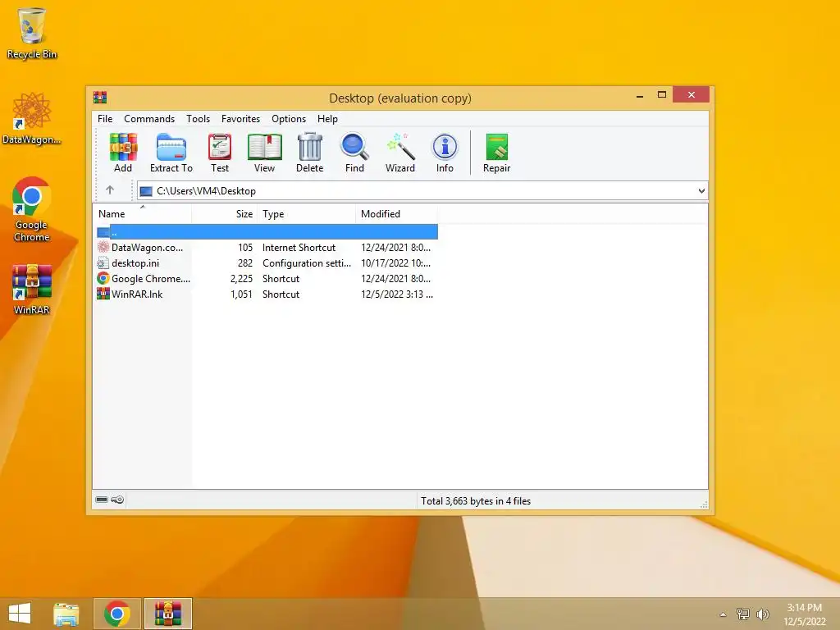Click the WinRAR taskbar button

pos(167,614)
